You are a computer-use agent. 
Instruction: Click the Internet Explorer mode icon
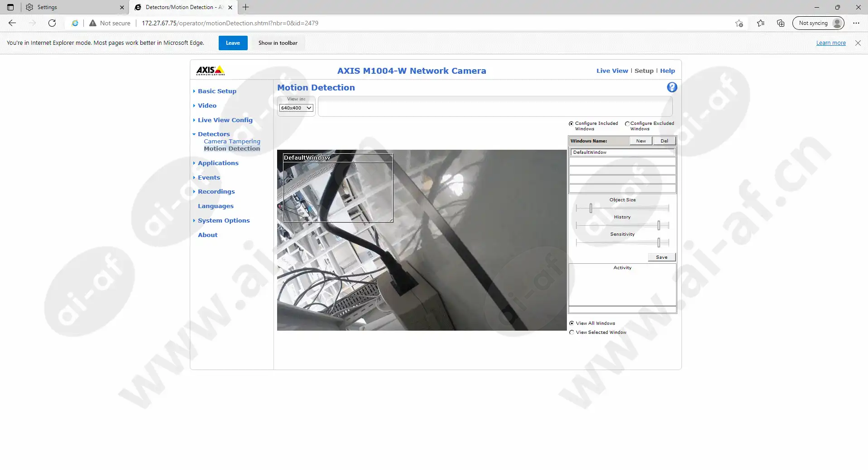[x=75, y=23]
